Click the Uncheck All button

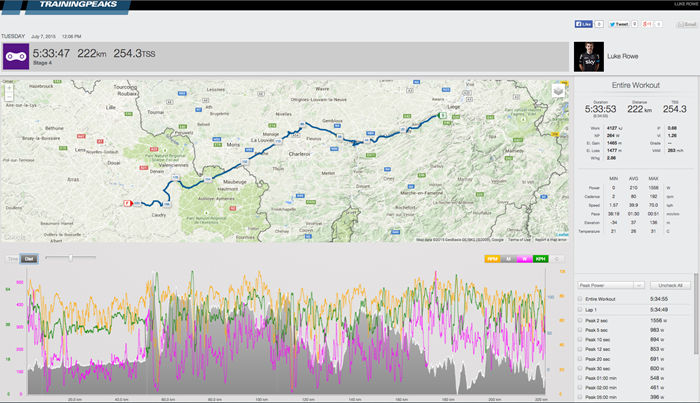[670, 285]
